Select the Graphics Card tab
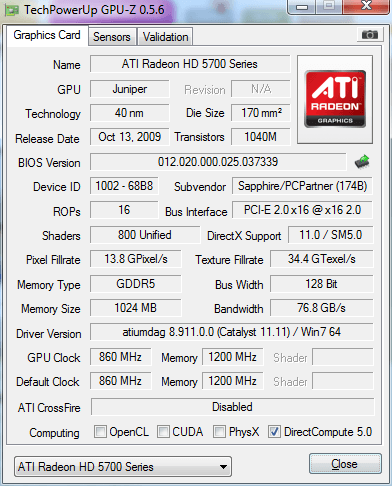392x486 pixels. pos(47,35)
